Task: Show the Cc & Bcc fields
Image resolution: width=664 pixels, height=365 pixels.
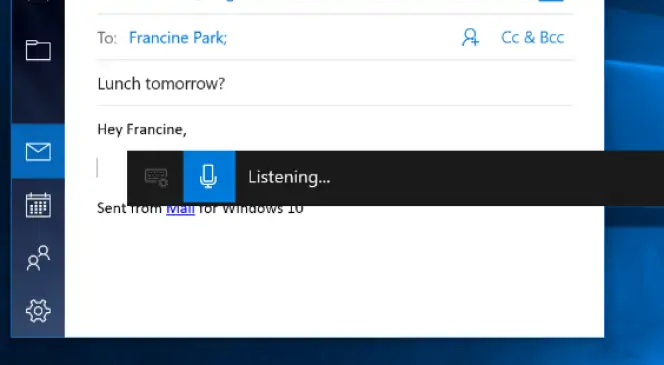Action: click(532, 37)
